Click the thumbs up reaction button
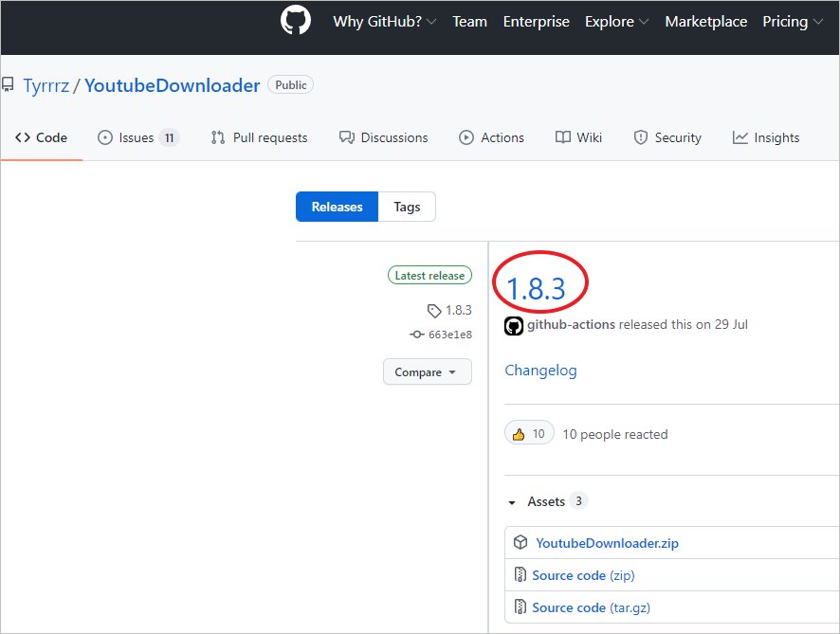Image resolution: width=840 pixels, height=634 pixels. pyautogui.click(x=529, y=434)
